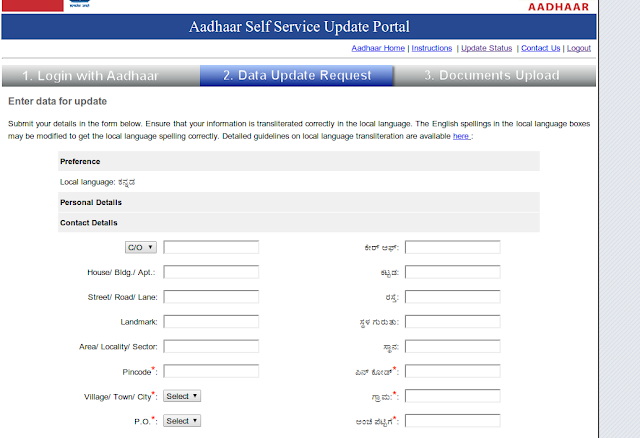Open the transliteration guidelines 'here' link

pos(461,136)
